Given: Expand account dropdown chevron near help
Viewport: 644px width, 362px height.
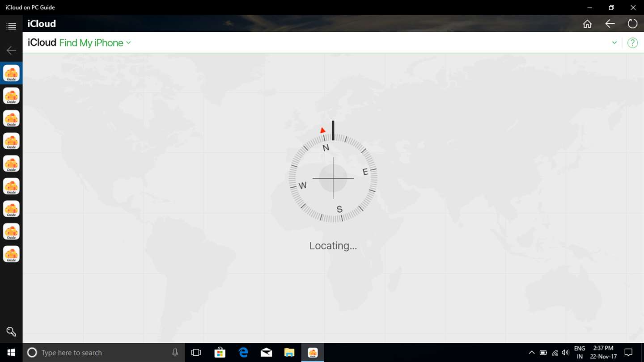Looking at the screenshot, I should click(614, 43).
